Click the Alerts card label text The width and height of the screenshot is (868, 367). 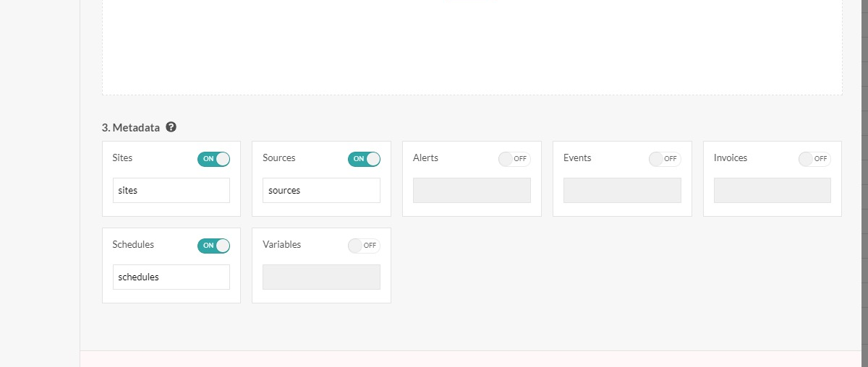click(425, 157)
